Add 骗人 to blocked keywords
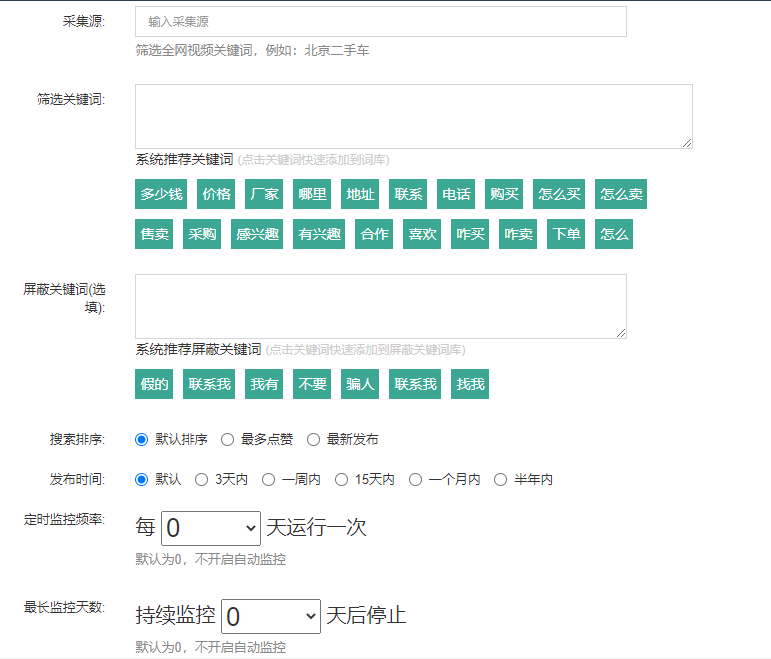The image size is (771, 659). pyautogui.click(x=360, y=384)
